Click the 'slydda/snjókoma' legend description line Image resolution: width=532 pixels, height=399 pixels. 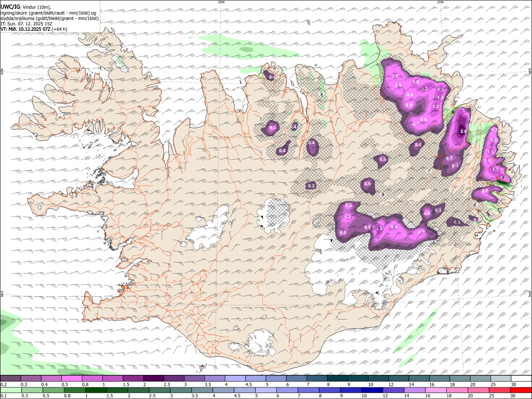(49, 18)
